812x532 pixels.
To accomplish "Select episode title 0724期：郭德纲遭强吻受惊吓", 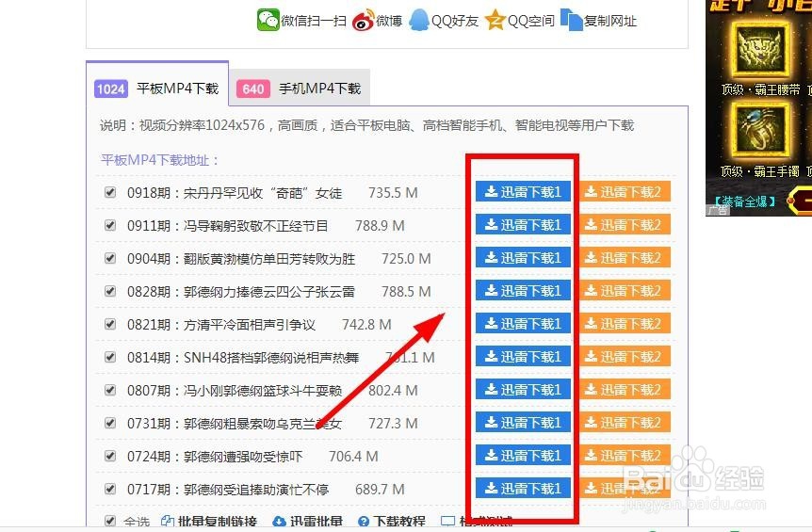I will (x=215, y=457).
